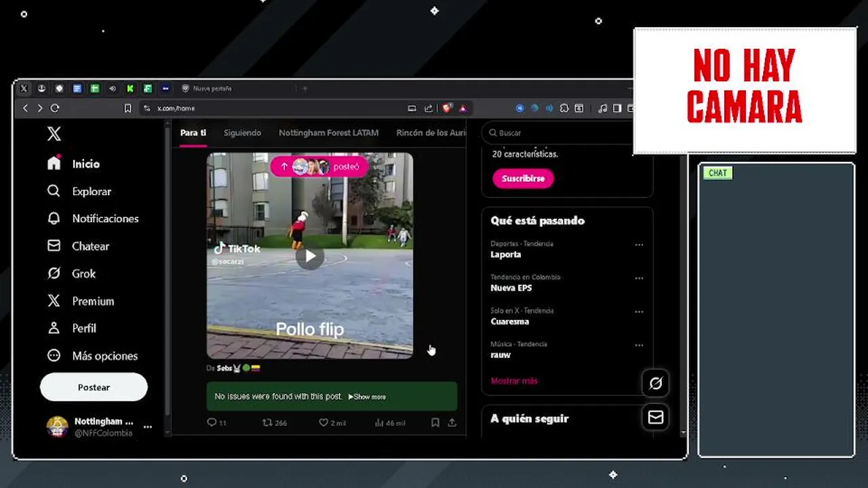The height and width of the screenshot is (488, 868).
Task: Go forward in the browser
Action: pyautogui.click(x=40, y=108)
